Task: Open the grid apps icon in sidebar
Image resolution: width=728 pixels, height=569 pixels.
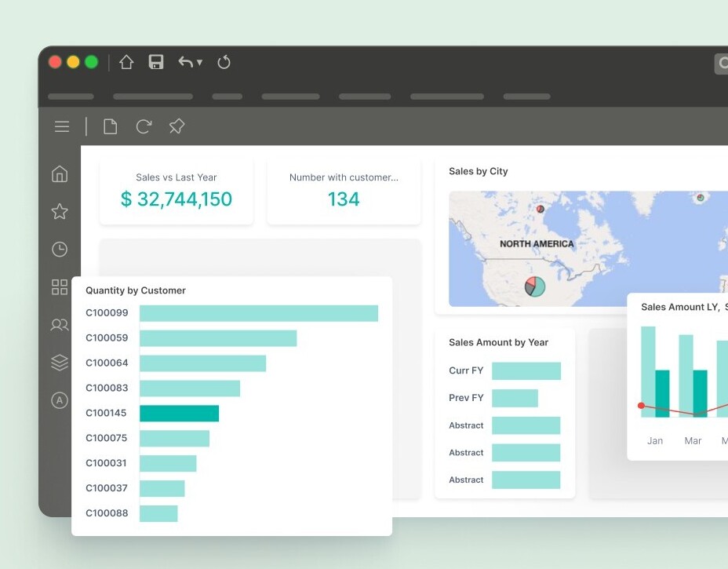Action: point(60,287)
